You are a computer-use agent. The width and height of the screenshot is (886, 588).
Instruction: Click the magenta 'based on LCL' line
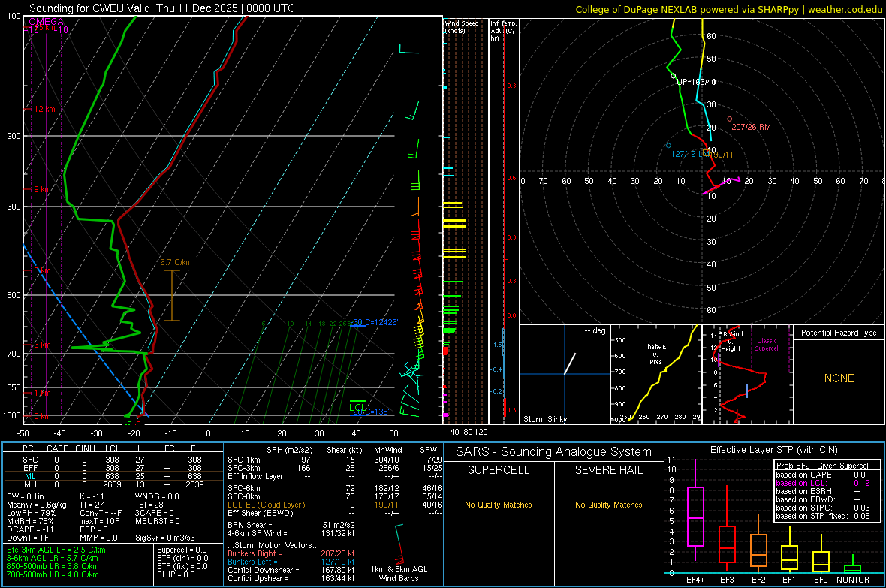[823, 483]
